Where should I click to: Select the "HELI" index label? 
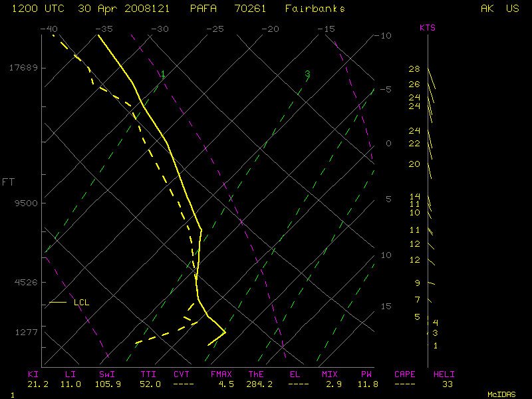[x=444, y=374]
